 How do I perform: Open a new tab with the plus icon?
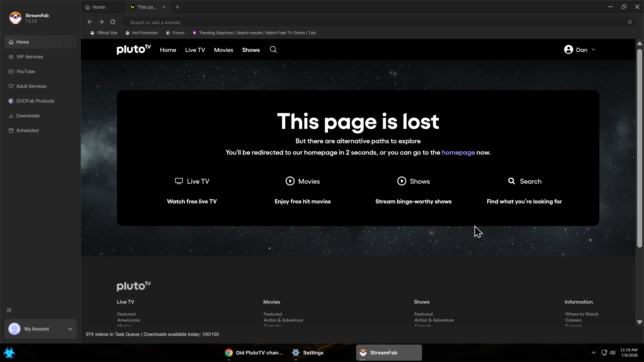(177, 7)
